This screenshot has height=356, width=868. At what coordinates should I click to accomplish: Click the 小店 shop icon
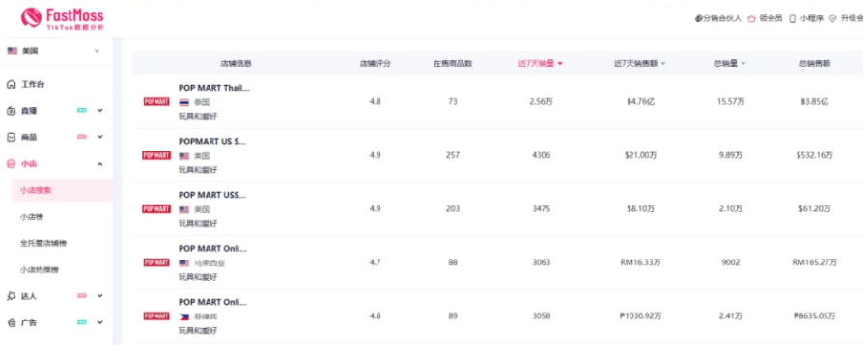point(11,164)
